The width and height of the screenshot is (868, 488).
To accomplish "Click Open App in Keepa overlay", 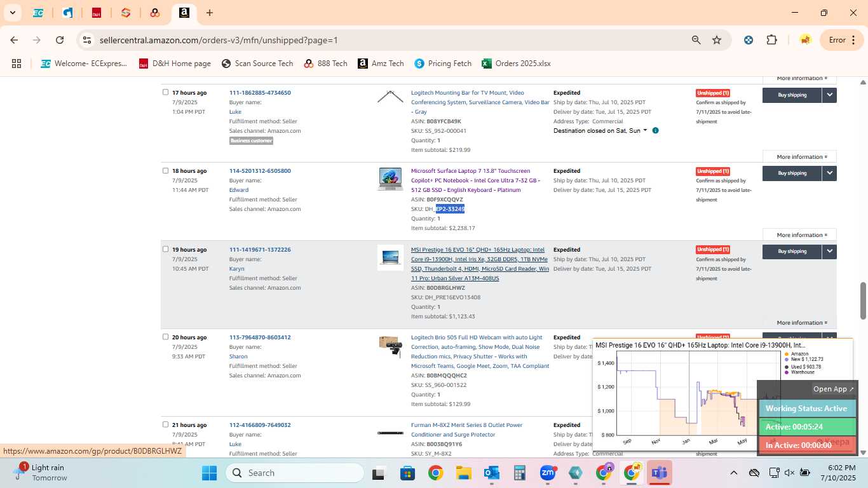I will pyautogui.click(x=834, y=389).
